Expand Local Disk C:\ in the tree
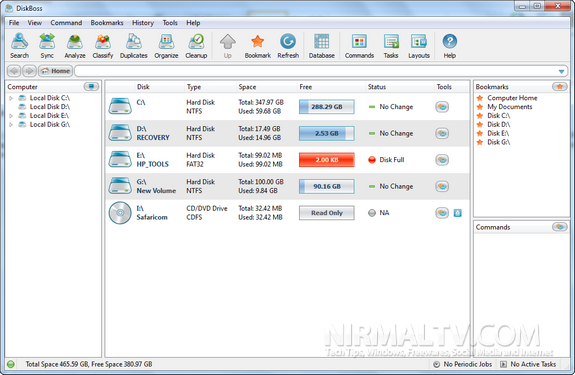This screenshot has height=375, width=575. click(x=11, y=98)
